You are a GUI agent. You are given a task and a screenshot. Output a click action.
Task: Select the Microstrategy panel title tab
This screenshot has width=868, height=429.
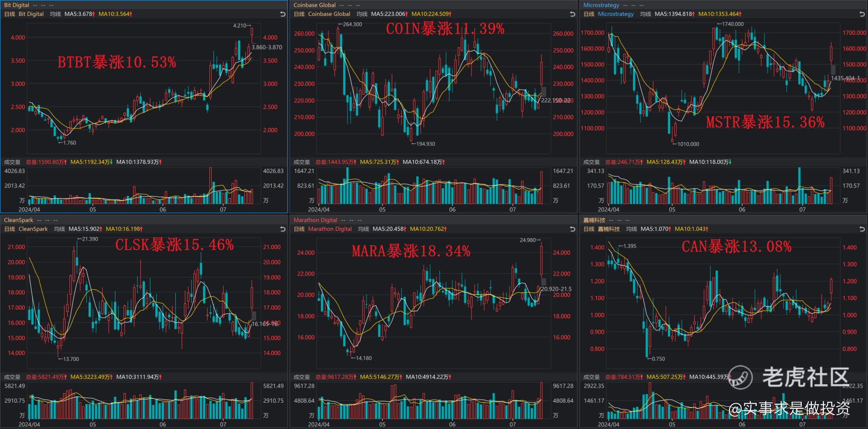[x=601, y=5]
